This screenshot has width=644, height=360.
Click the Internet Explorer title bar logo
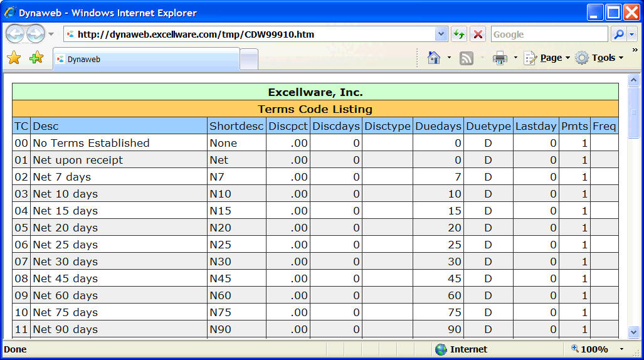pyautogui.click(x=10, y=13)
